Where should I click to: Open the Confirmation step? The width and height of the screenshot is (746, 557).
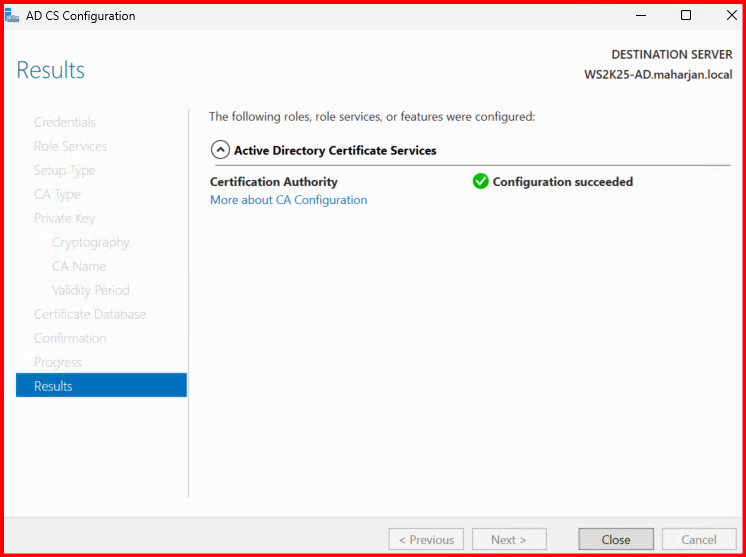point(70,338)
